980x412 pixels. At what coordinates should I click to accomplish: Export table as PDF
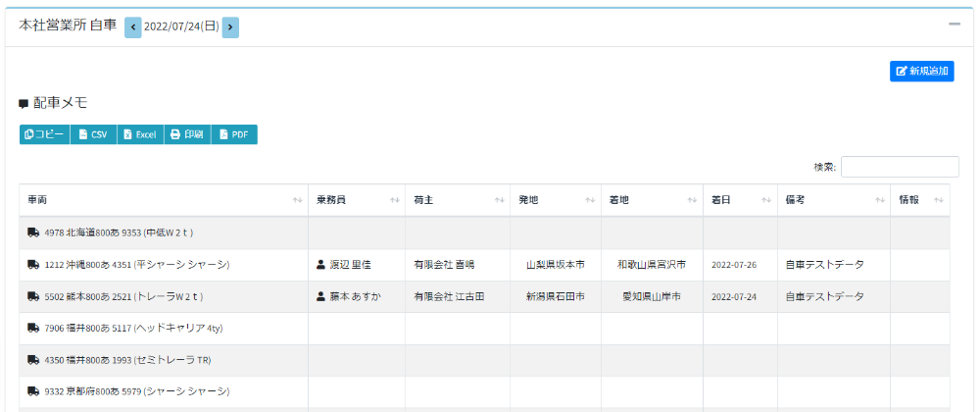tap(233, 134)
